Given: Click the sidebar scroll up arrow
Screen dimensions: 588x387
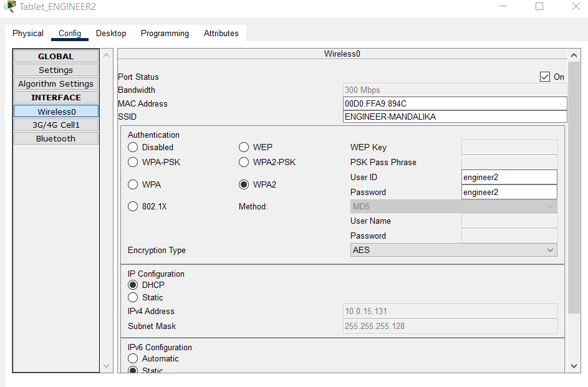Looking at the screenshot, I should pyautogui.click(x=106, y=56).
